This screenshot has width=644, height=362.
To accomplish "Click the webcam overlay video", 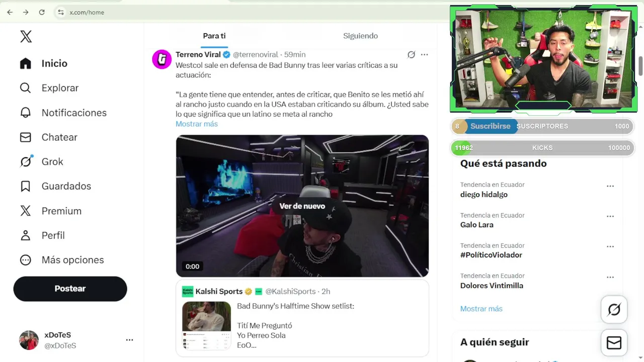I will 543,59.
